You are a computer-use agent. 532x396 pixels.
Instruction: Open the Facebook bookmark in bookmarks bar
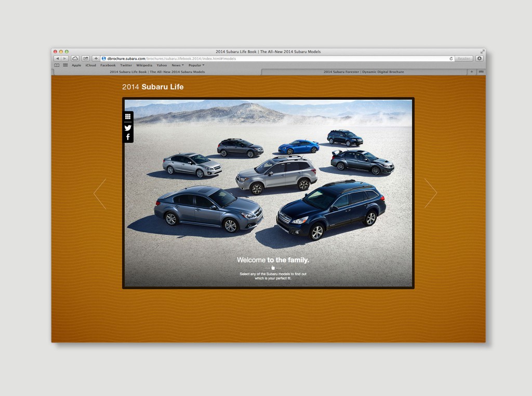[x=108, y=65]
